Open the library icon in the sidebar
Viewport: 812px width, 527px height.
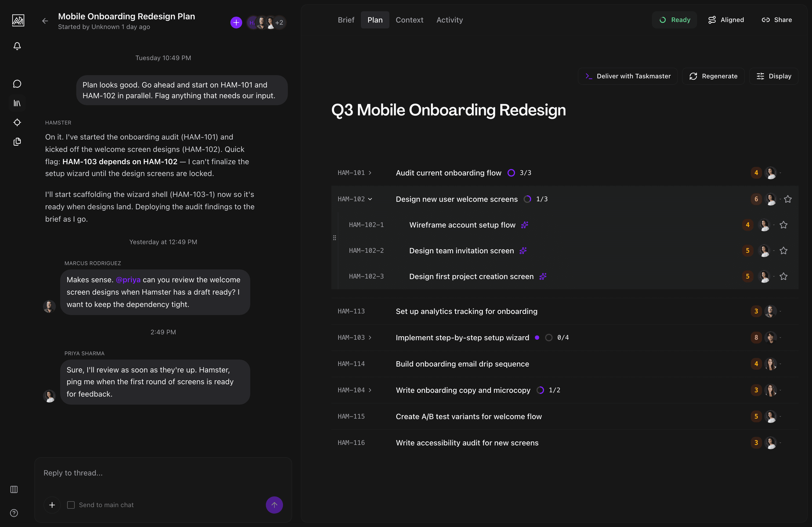click(17, 103)
